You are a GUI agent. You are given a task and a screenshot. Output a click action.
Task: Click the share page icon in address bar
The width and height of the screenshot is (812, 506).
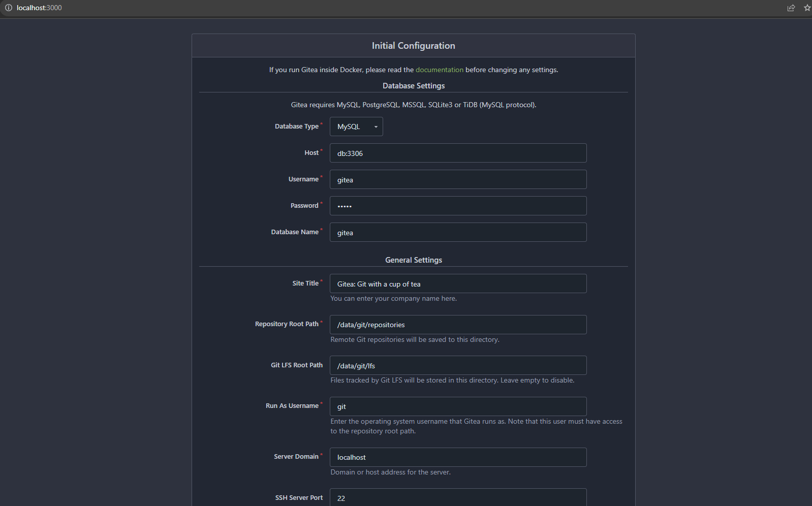tap(791, 8)
